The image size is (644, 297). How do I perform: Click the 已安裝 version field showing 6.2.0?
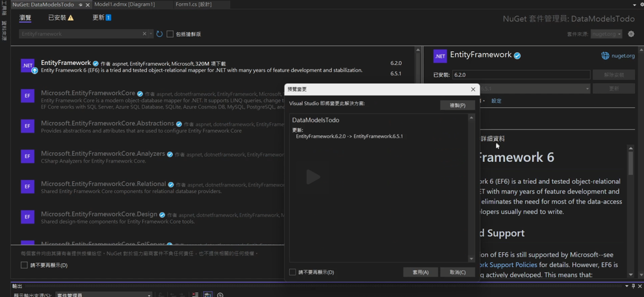click(x=521, y=75)
